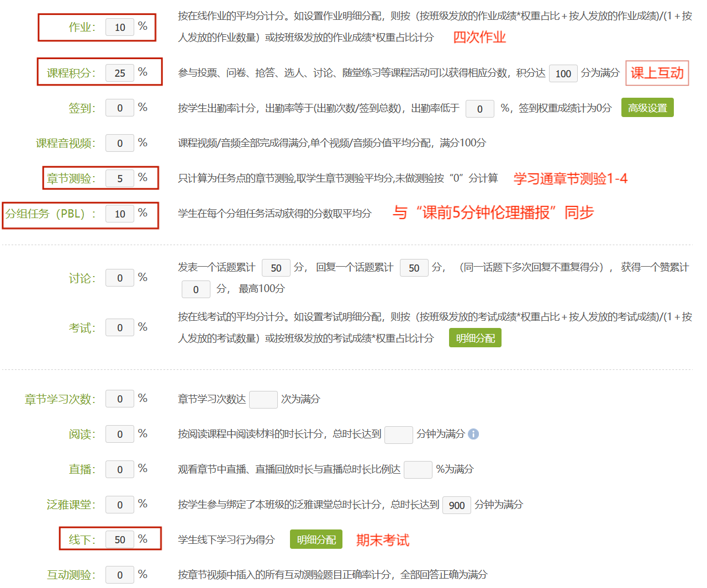Select the 阅读 total minutes input field
Image resolution: width=707 pixels, height=588 pixels.
click(x=399, y=435)
